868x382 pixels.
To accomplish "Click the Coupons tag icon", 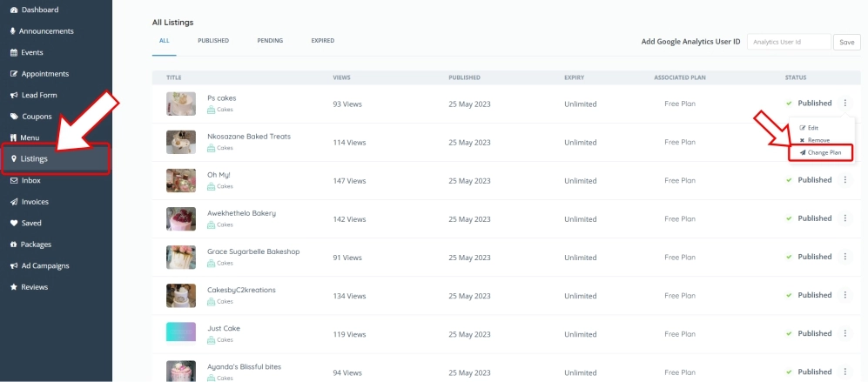I will (x=13, y=117).
